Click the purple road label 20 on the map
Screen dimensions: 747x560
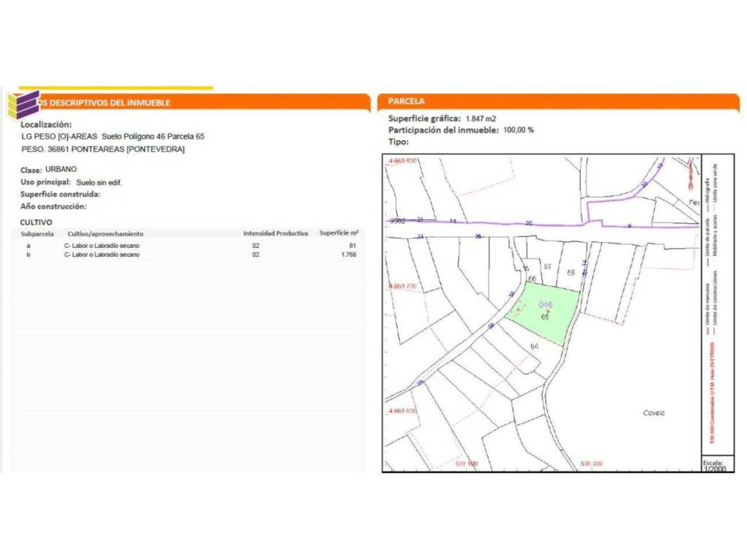coord(529,223)
